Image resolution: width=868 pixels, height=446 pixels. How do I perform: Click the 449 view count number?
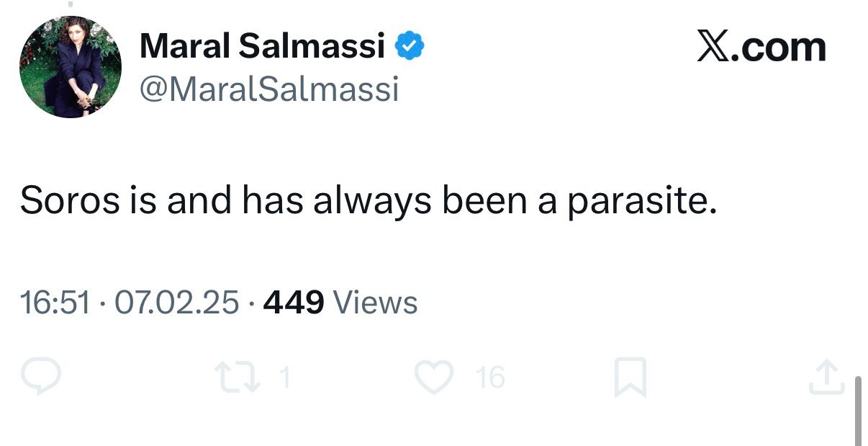click(294, 303)
